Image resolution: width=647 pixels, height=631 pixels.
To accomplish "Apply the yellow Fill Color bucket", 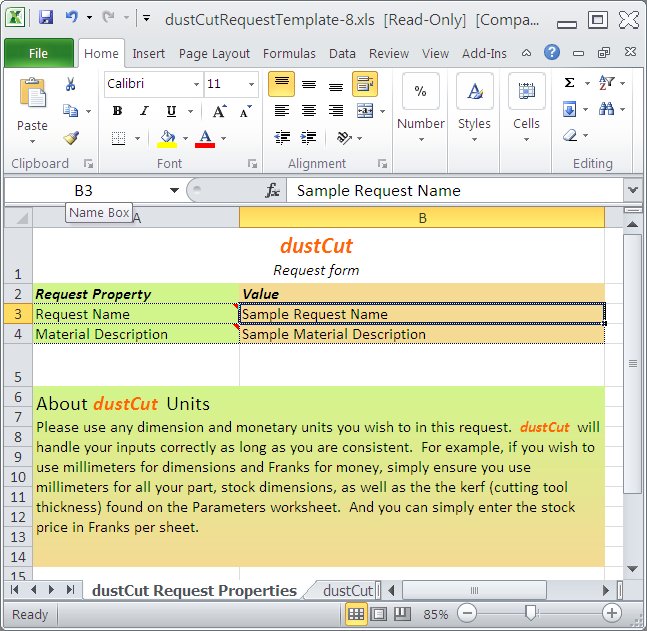I will (167, 139).
